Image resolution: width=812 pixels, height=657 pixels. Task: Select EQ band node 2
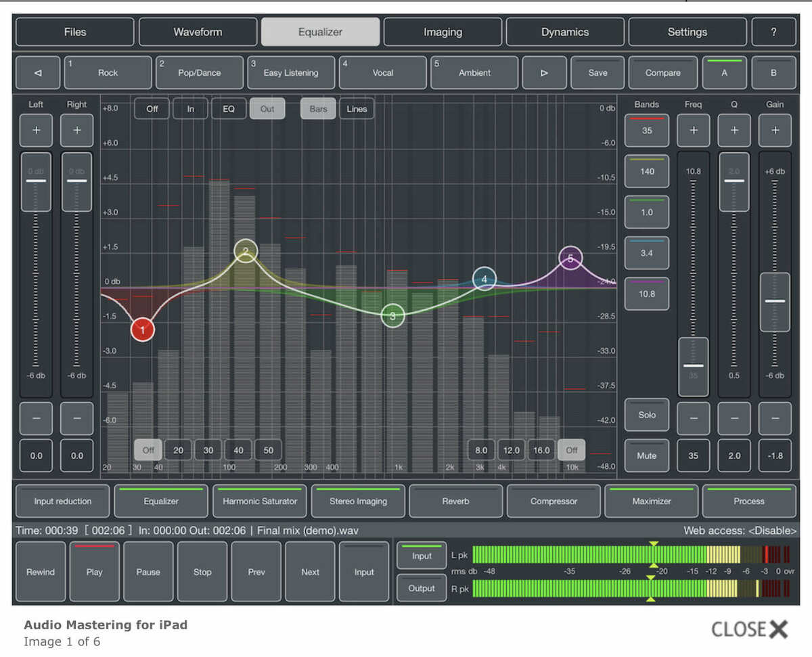pyautogui.click(x=246, y=252)
